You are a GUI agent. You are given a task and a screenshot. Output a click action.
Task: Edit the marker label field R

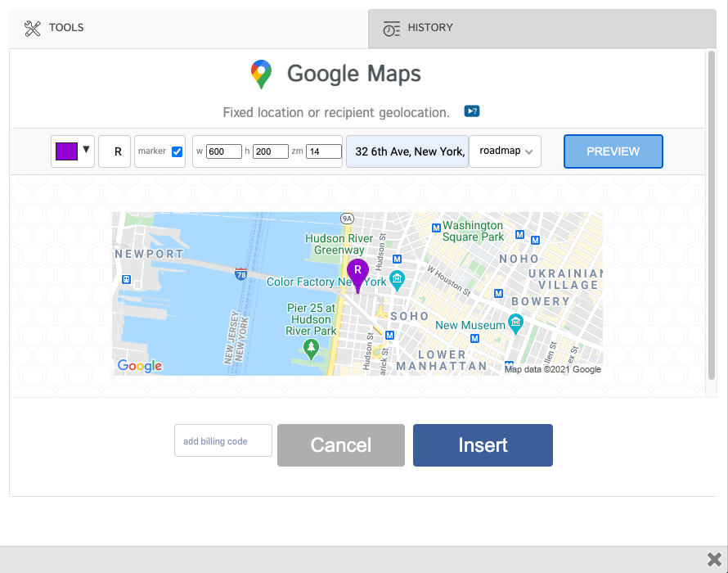[115, 151]
